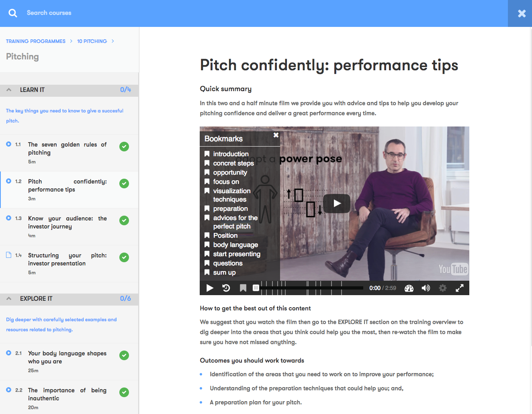Jump to the questions bookmark
This screenshot has height=414, width=532.
pyautogui.click(x=228, y=263)
